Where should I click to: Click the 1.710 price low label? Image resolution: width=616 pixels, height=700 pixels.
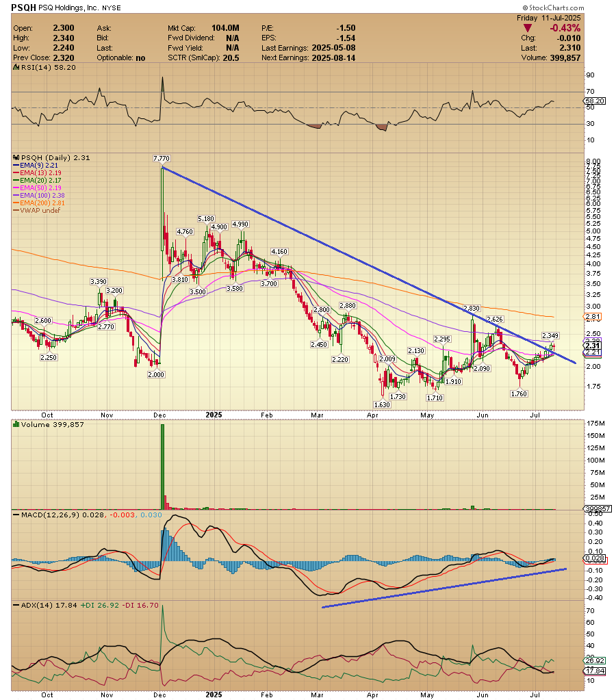[x=435, y=398]
